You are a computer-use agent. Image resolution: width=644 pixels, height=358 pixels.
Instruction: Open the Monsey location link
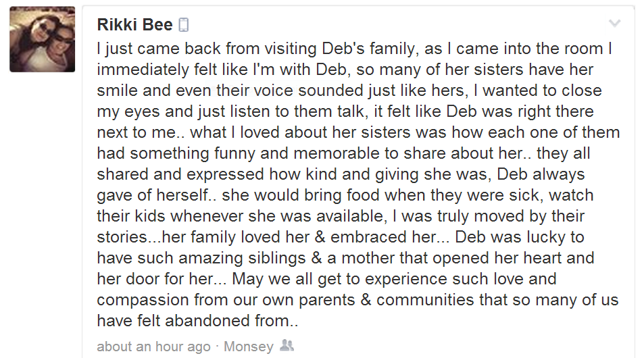pos(248,347)
